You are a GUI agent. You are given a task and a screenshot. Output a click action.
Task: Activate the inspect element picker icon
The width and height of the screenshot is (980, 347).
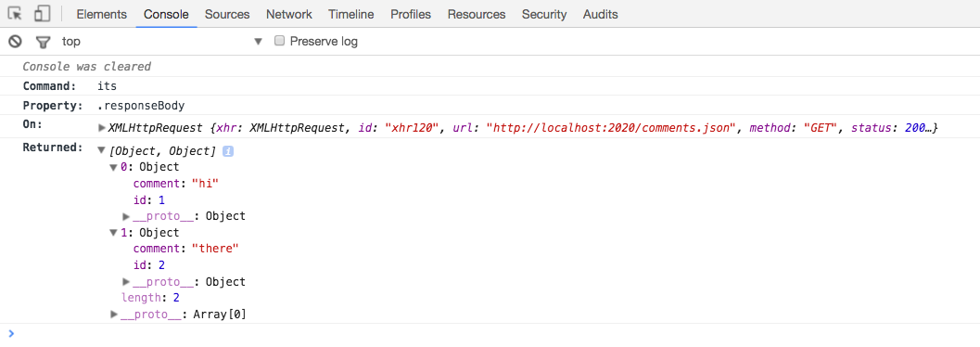[x=15, y=14]
